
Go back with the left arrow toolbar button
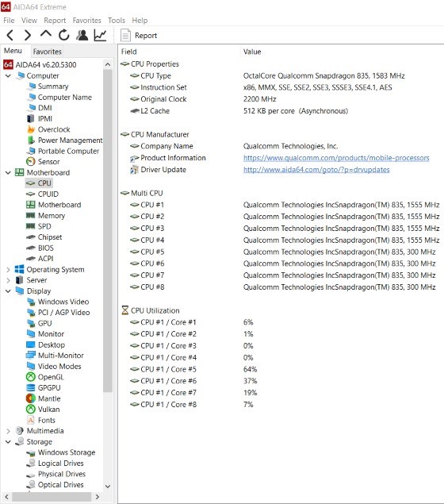[10, 35]
